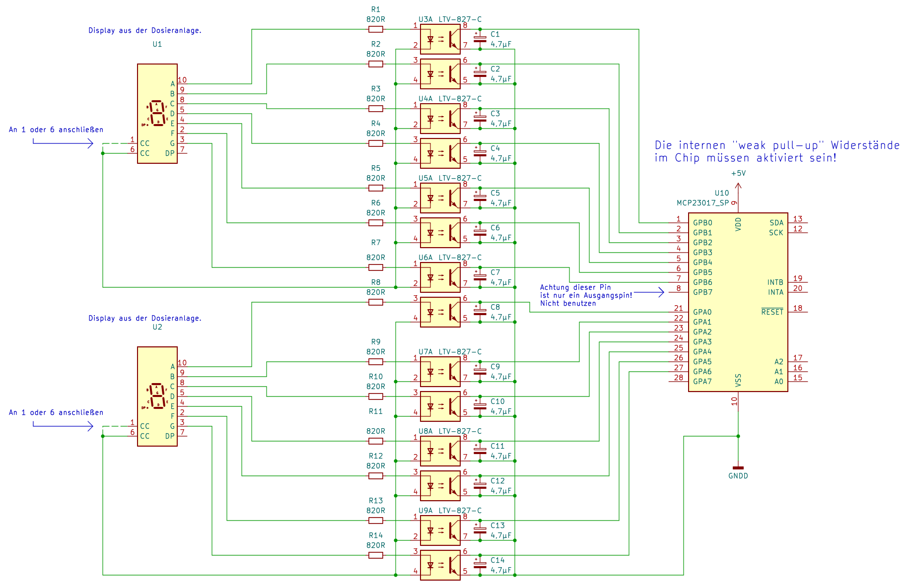Select the SCK pin label
The width and height of the screenshot is (909, 588).
[x=776, y=233]
